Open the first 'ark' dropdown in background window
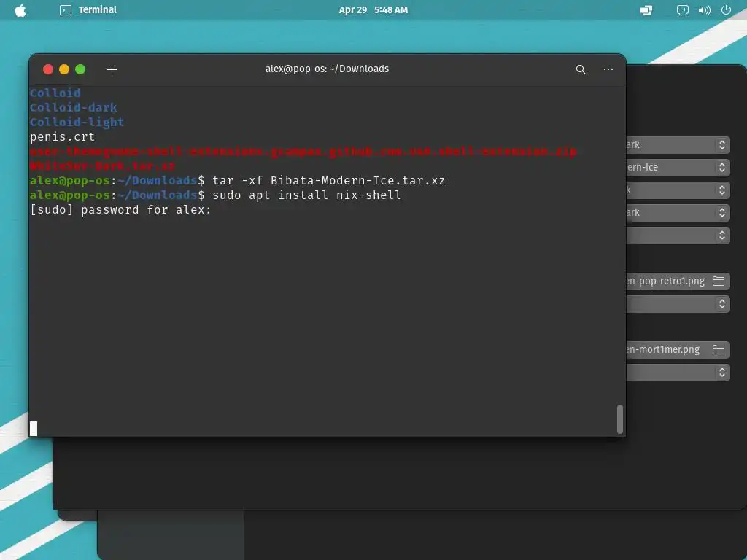This screenshot has width=747, height=560. [x=678, y=145]
